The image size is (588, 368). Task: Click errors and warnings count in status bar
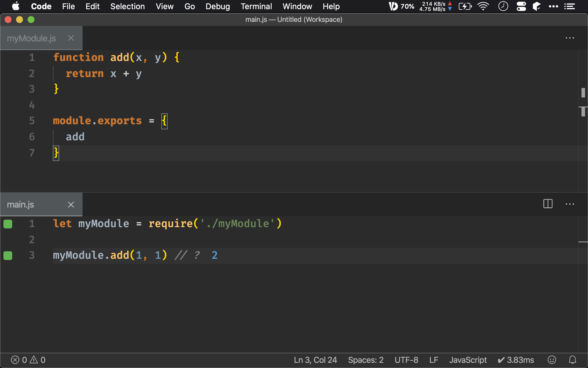pos(28,360)
